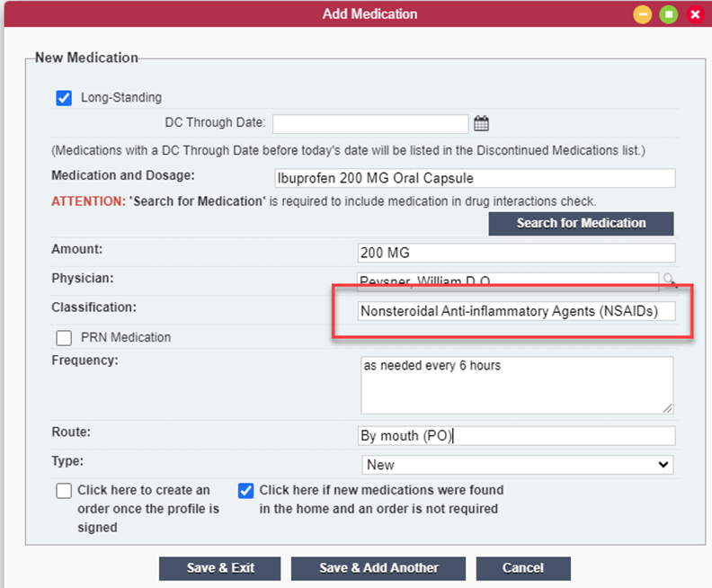This screenshot has height=588, width=712.
Task: Click Save & Add Another
Action: tap(378, 568)
